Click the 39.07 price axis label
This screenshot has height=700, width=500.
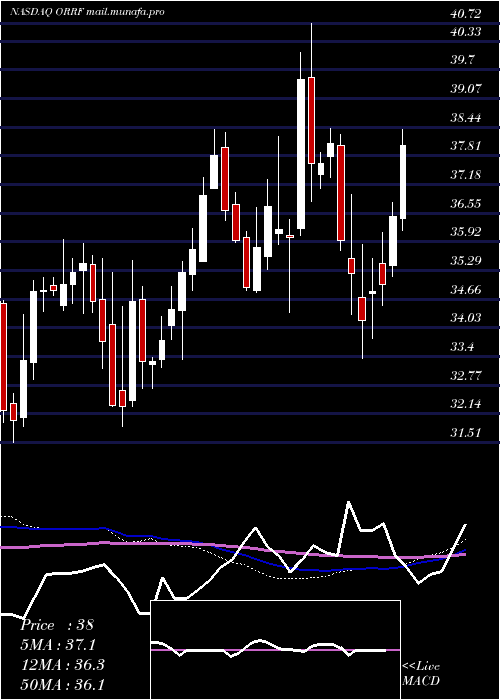(x=466, y=89)
